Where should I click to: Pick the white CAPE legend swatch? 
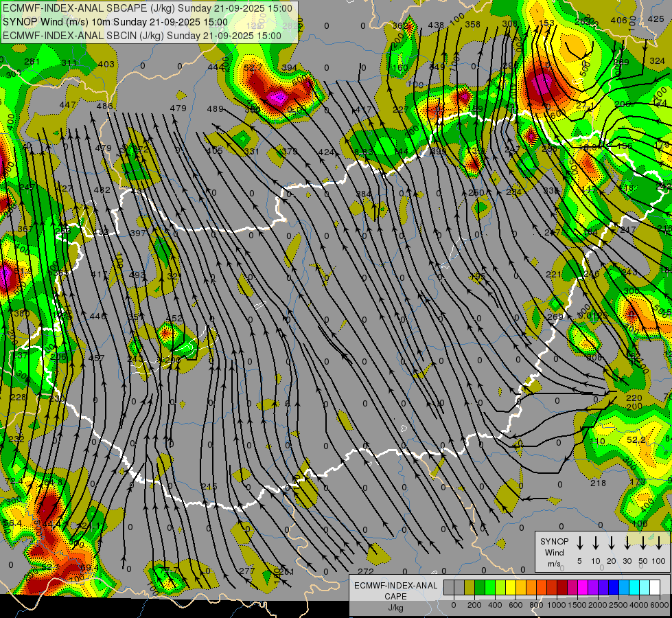click(x=654, y=588)
